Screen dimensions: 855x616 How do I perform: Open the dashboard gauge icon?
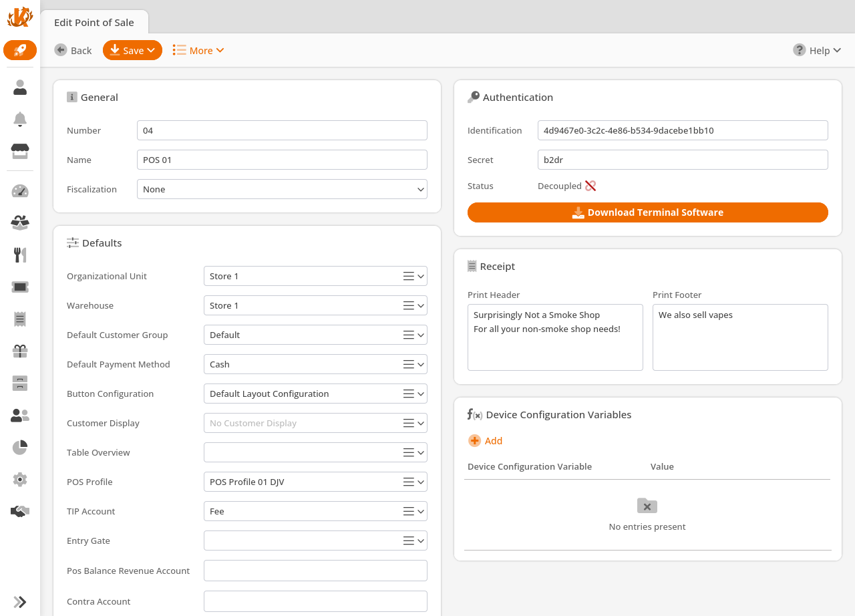click(x=20, y=191)
